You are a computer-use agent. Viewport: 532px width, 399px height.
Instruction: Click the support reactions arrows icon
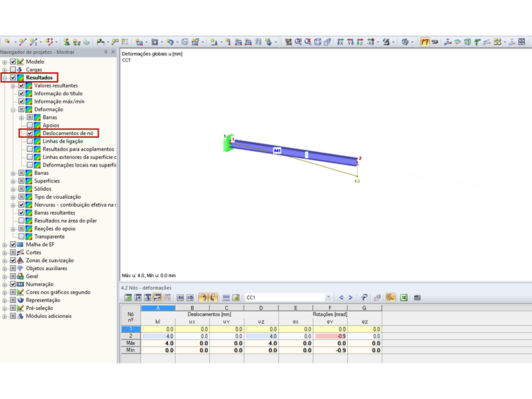[x=477, y=42]
